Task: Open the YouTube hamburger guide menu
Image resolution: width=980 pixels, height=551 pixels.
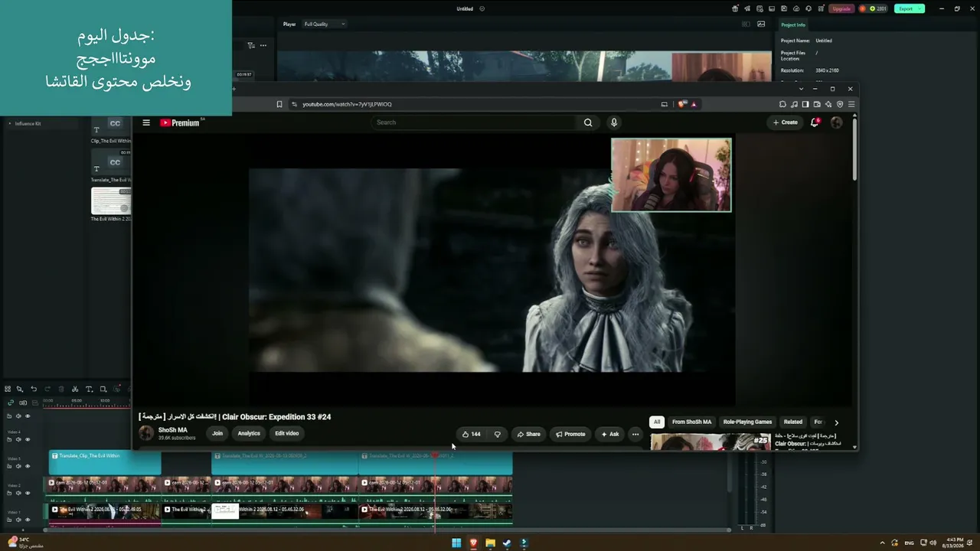Action: 146,122
